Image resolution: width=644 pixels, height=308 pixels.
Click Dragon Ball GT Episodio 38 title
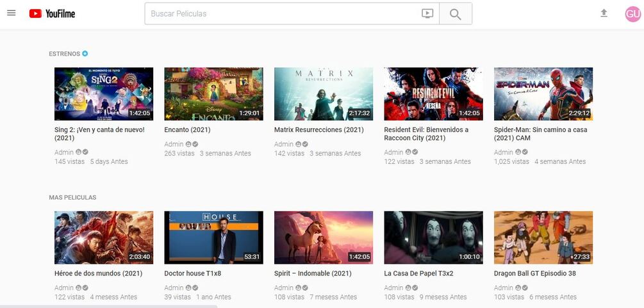tap(535, 273)
